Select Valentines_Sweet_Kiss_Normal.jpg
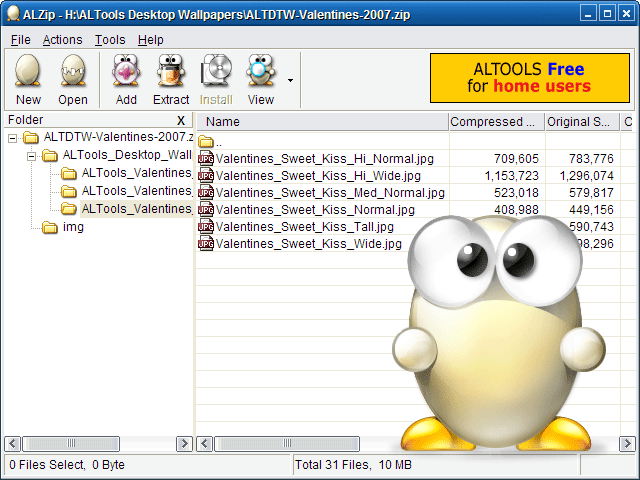Screen dimensions: 640x480 coord(315,210)
